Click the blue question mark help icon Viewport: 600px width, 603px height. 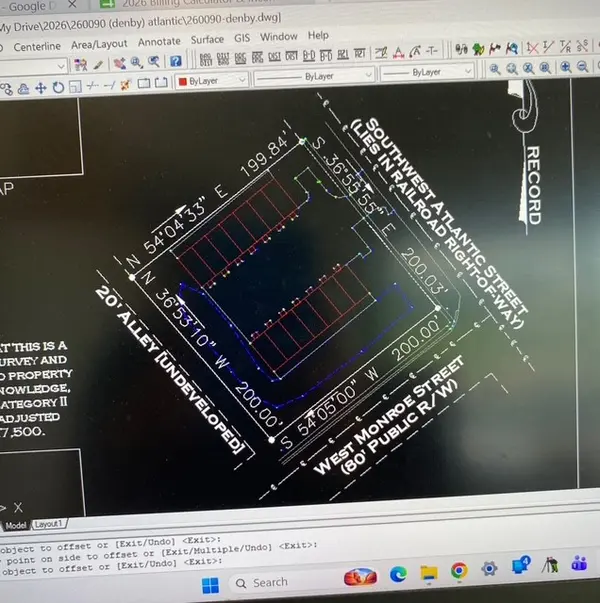(x=176, y=61)
